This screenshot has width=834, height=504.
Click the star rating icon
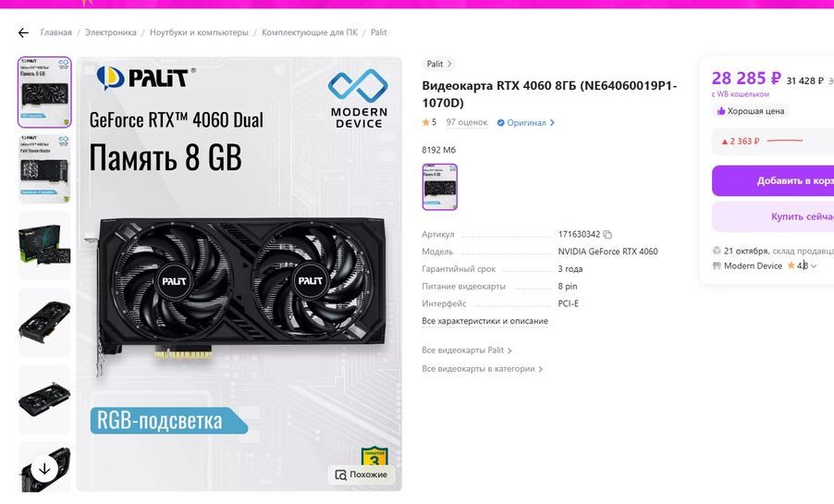tap(425, 122)
